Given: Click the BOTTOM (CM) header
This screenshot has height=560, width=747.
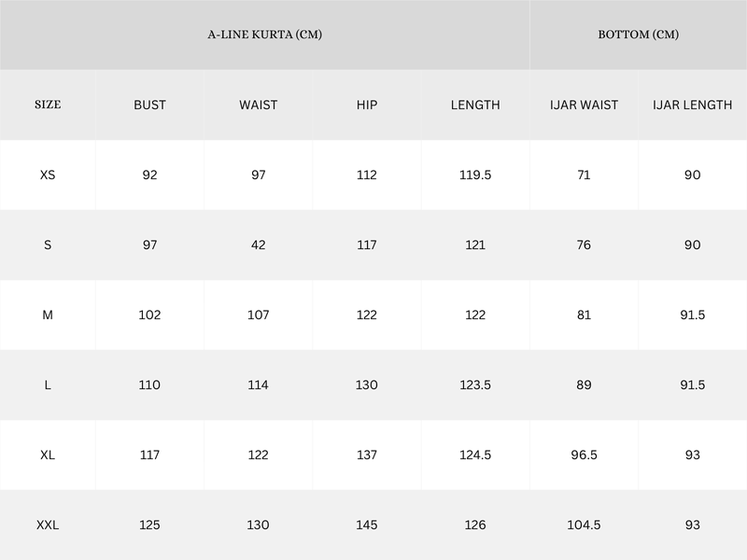Looking at the screenshot, I should (x=638, y=35).
